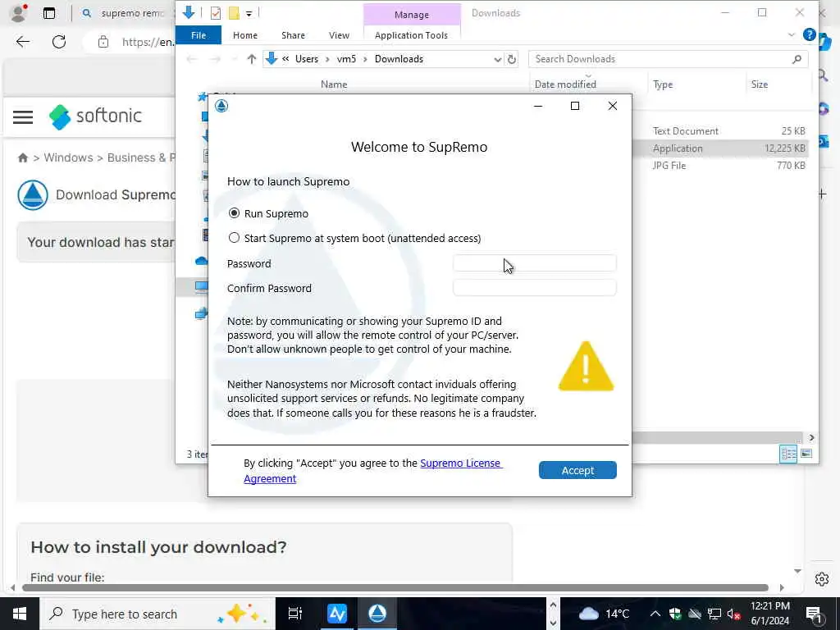Click the Manage contextual tab in Explorer
This screenshot has height=630, width=840.
[412, 15]
